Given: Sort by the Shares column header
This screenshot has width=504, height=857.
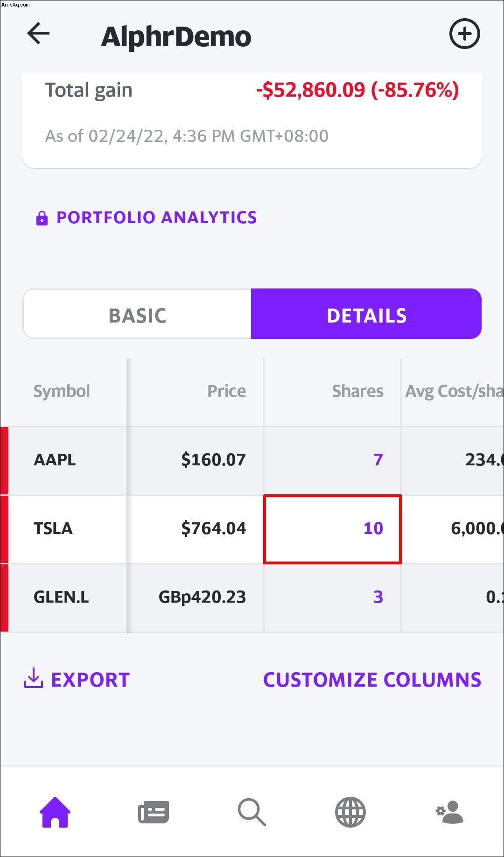Looking at the screenshot, I should pos(357,391).
